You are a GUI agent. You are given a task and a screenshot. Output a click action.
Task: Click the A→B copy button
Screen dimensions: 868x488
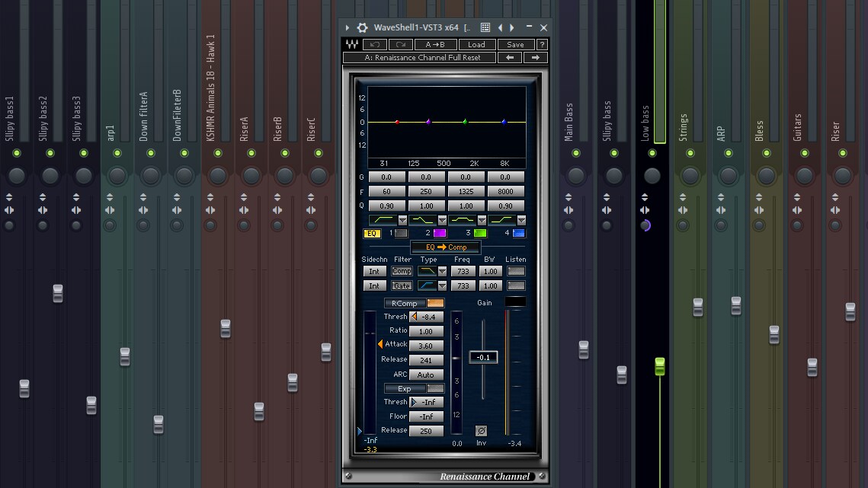pyautogui.click(x=435, y=44)
